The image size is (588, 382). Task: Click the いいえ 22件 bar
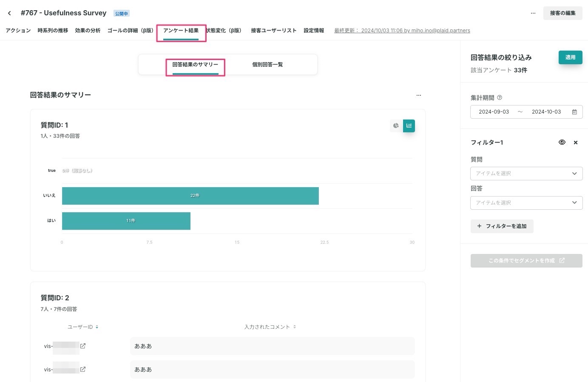(190, 196)
